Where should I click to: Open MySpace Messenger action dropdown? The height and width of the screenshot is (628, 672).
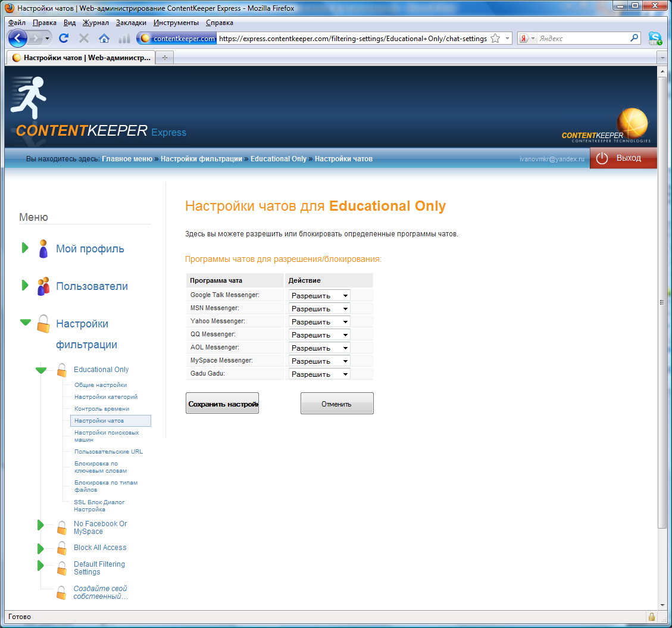click(x=319, y=361)
